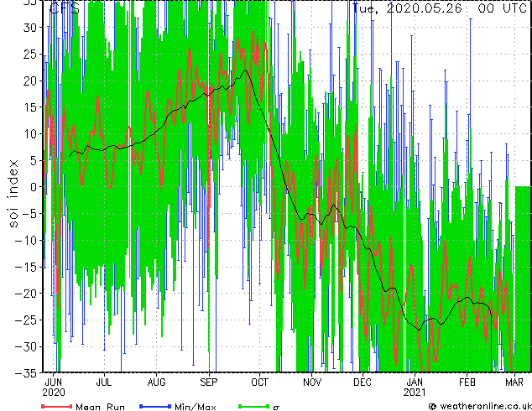Viewport: 532px width, 411px height.
Task: Click the OCT month label
Action: click(x=259, y=382)
